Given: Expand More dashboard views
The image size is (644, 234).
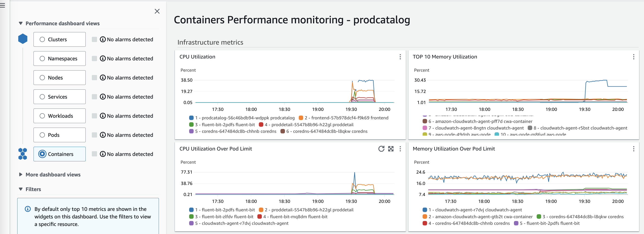Looking at the screenshot, I should pos(21,175).
